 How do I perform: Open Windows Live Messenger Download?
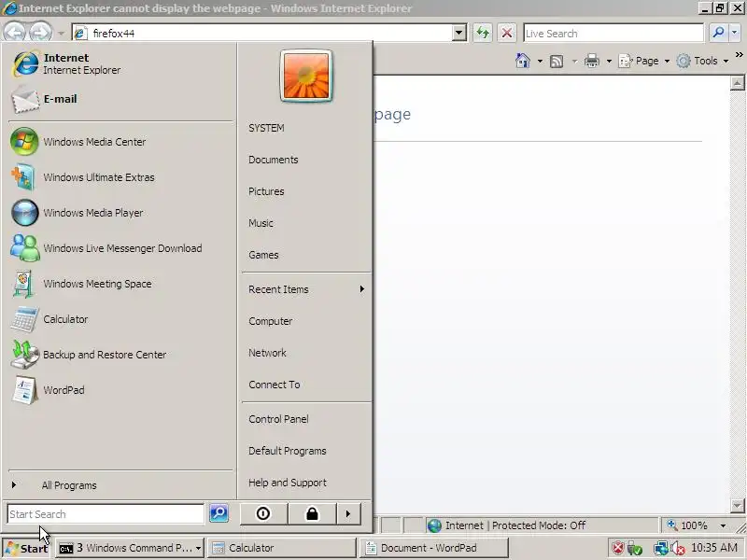tap(120, 248)
